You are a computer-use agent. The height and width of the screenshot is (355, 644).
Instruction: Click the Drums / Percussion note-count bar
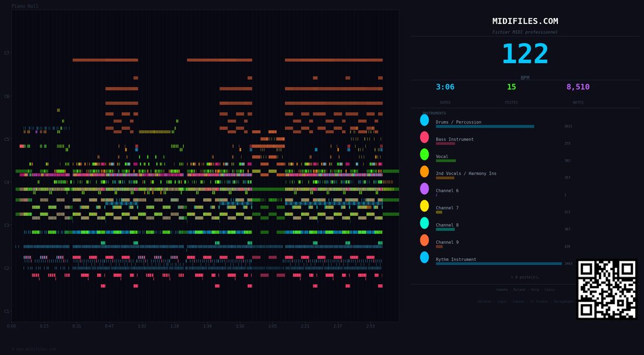pos(485,126)
